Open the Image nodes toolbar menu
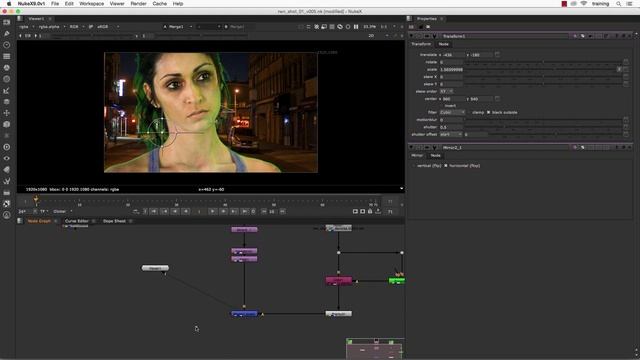Viewport: 640px width, 360px height. click(x=7, y=22)
